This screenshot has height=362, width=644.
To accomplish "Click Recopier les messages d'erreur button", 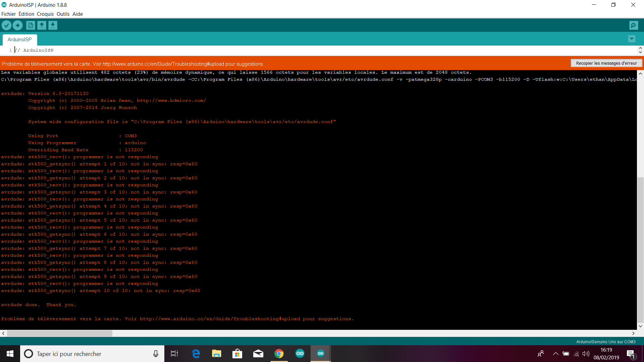I will pyautogui.click(x=606, y=63).
